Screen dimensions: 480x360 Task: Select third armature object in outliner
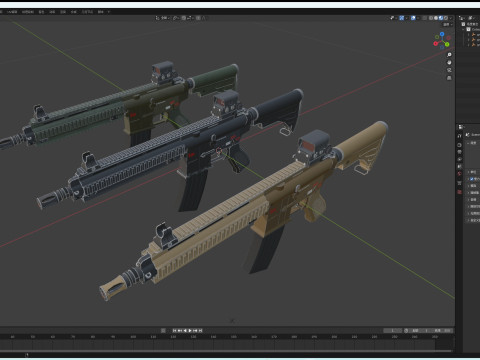[x=474, y=45]
